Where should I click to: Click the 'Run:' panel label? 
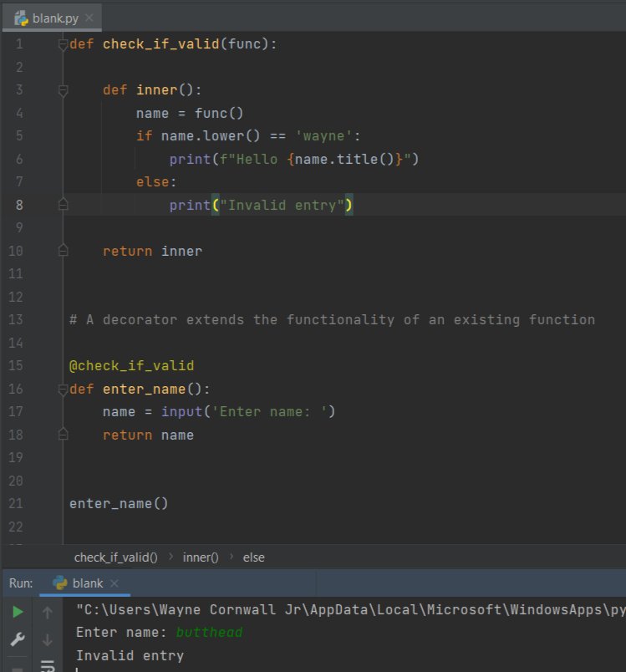click(21, 583)
